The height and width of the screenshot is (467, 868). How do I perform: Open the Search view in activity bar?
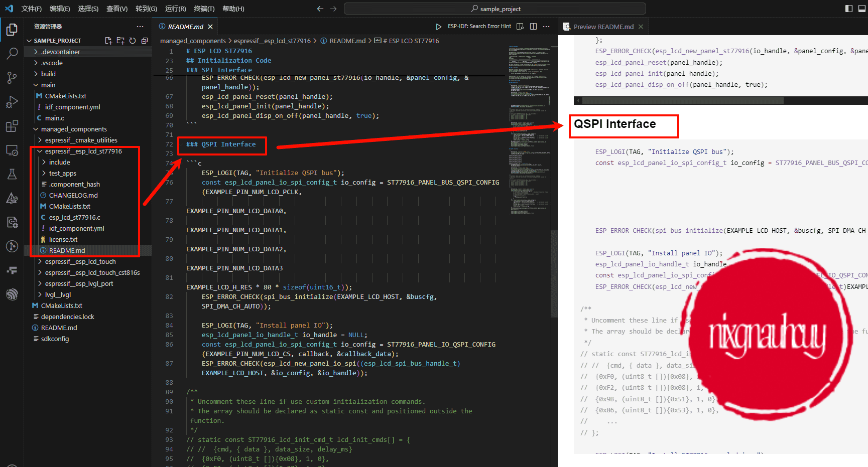click(x=12, y=53)
